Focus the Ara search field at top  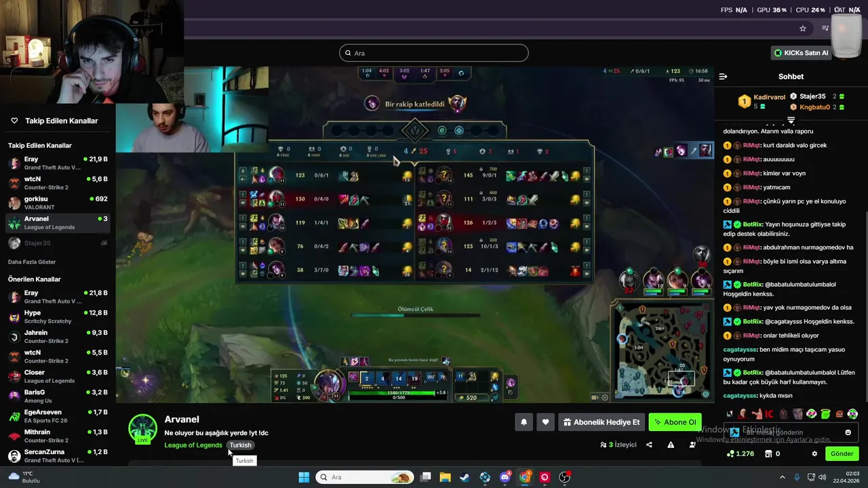[434, 53]
